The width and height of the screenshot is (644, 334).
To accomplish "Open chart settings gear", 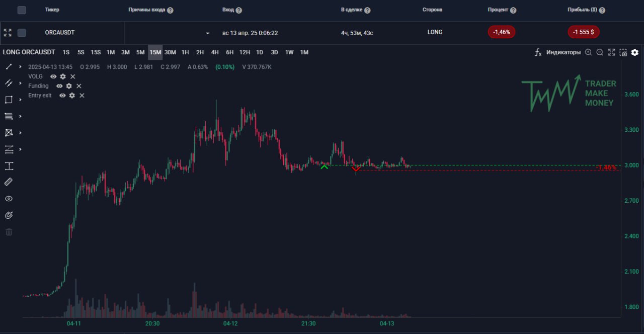I will pos(635,52).
